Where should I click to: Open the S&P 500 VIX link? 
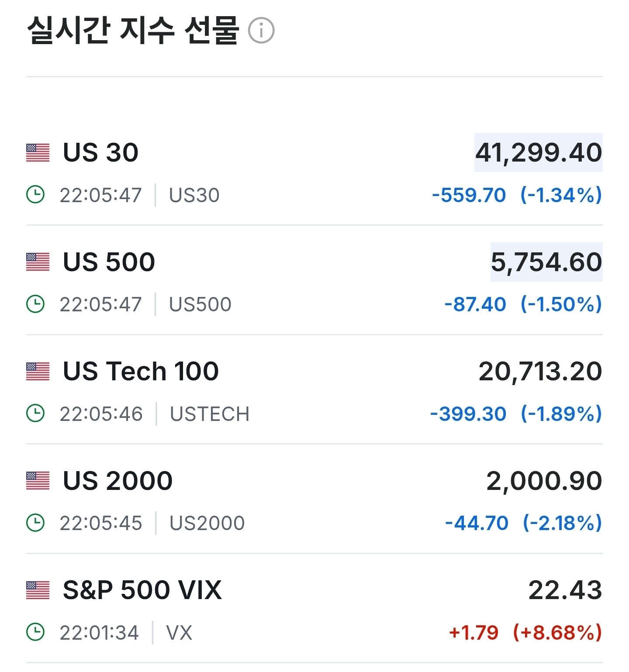pos(142,590)
